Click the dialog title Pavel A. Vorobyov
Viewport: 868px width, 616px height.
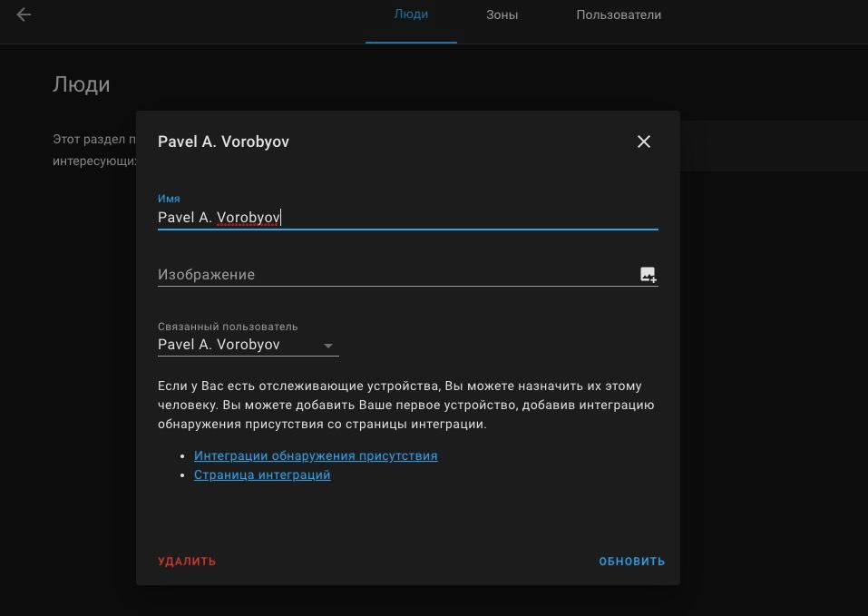[223, 142]
